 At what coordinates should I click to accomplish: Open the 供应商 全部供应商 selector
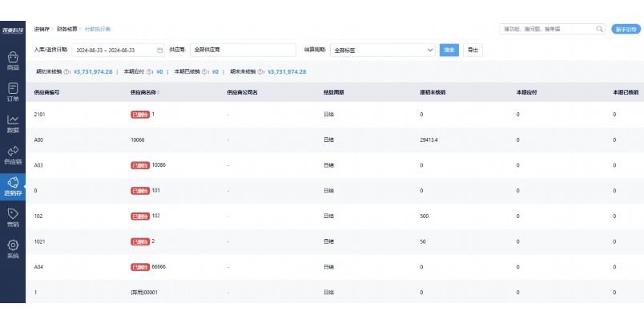243,51
